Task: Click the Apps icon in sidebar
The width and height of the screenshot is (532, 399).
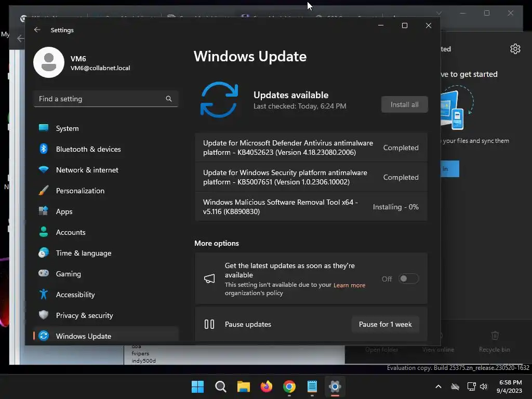Action: pyautogui.click(x=44, y=211)
